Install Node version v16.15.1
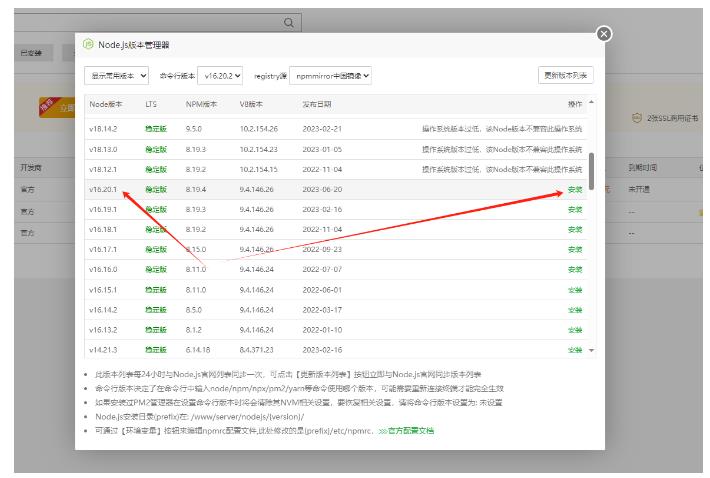 [575, 290]
